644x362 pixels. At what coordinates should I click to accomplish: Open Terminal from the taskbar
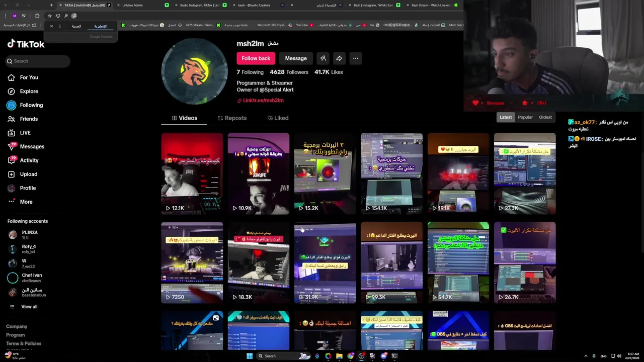point(394,356)
